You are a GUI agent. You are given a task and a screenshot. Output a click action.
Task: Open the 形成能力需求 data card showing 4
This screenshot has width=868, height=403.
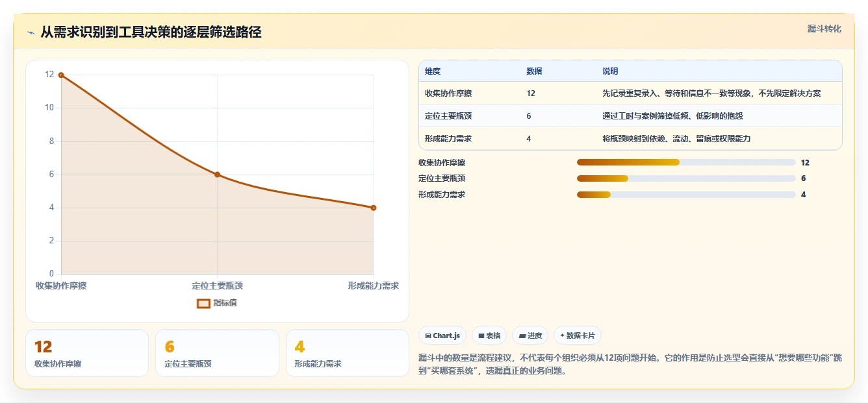348,353
